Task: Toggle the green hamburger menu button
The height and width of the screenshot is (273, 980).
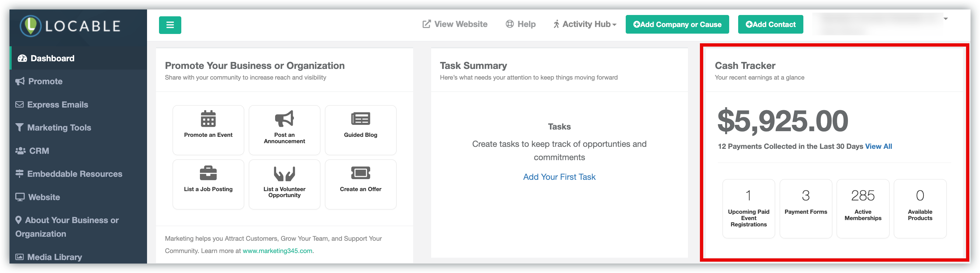Action: pyautogui.click(x=170, y=25)
